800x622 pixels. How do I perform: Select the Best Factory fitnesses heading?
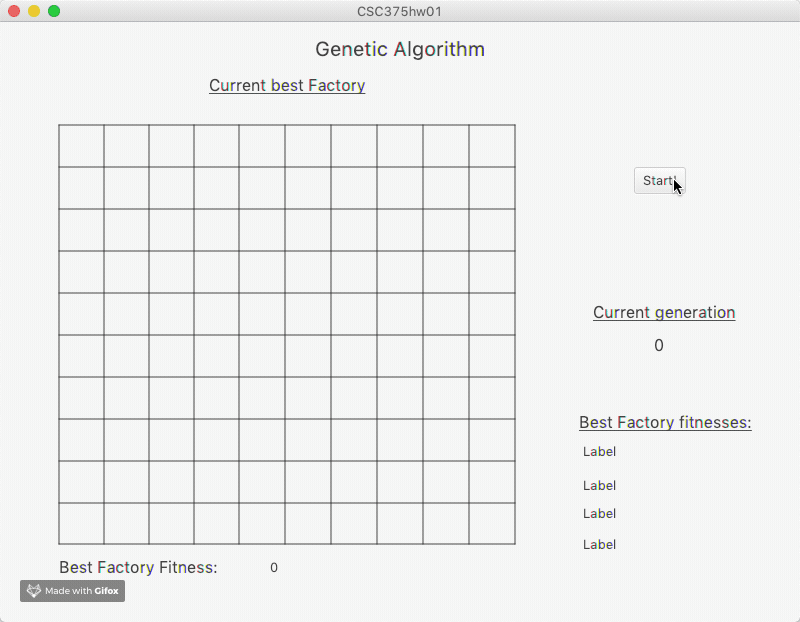pyautogui.click(x=665, y=423)
